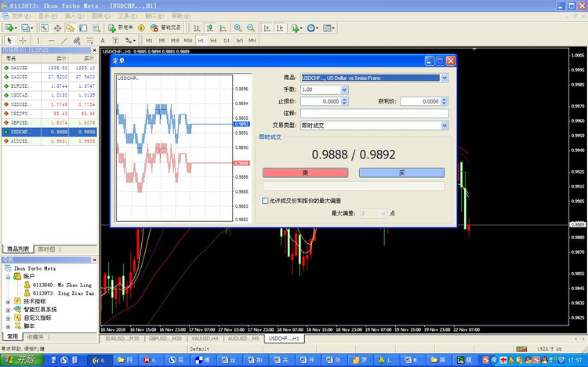Viewport: 588px width, 367px height.
Task: Select the crosshair cursor tool
Action: click(22, 39)
